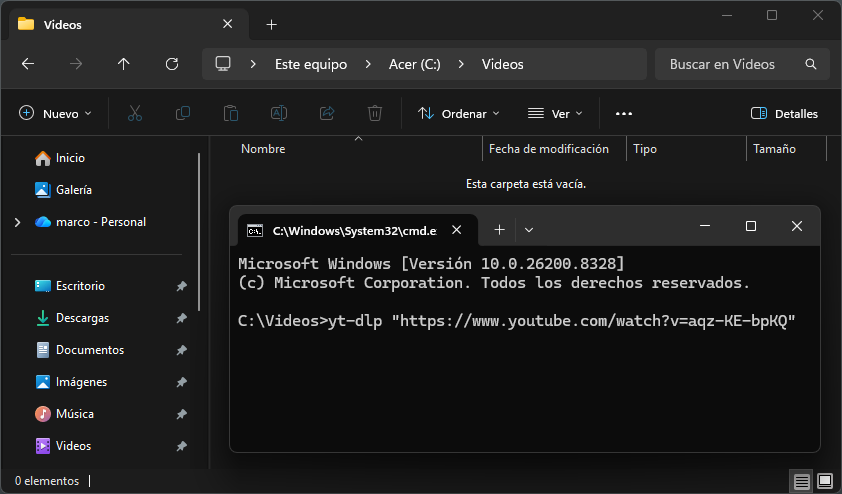This screenshot has width=842, height=494.
Task: Select the Videos tab in Explorer
Action: click(x=129, y=24)
